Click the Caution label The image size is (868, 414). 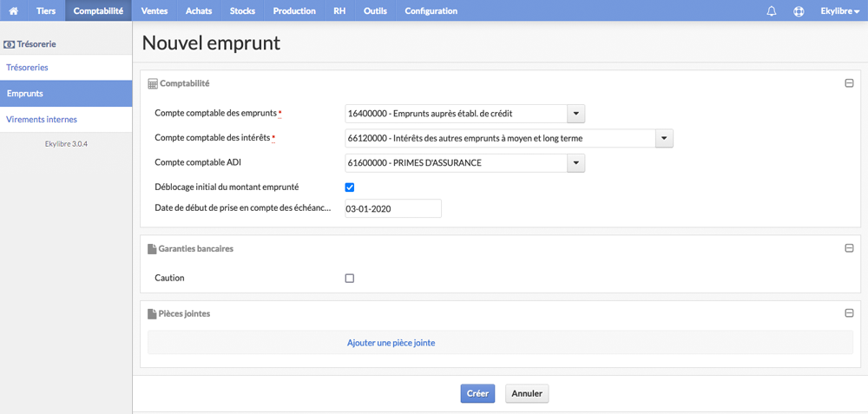pos(169,278)
